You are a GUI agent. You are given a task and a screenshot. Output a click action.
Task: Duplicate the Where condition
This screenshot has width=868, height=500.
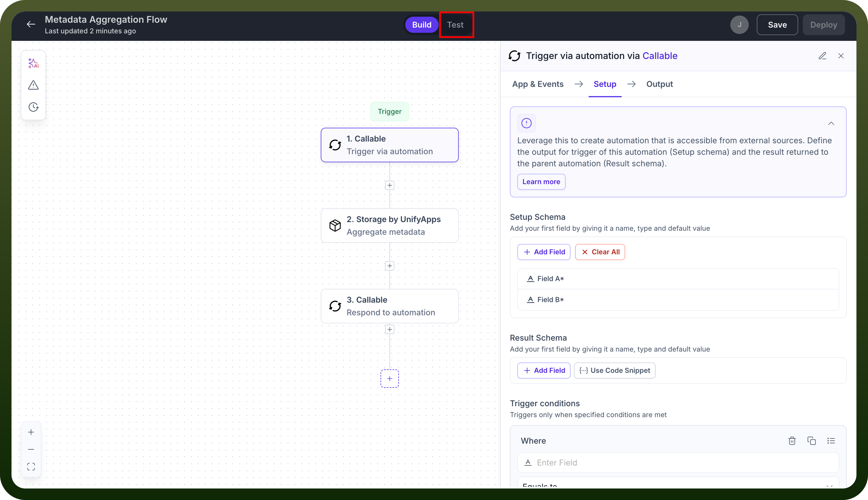click(x=811, y=440)
